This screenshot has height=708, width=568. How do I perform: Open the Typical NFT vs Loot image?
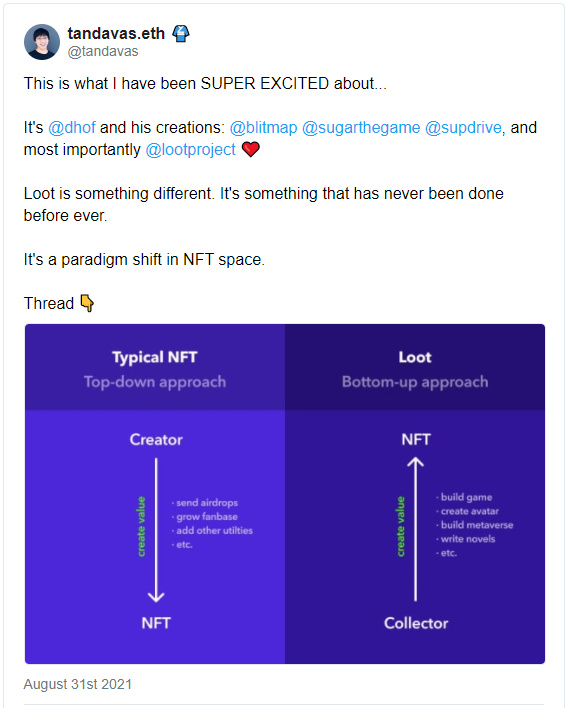click(285, 494)
